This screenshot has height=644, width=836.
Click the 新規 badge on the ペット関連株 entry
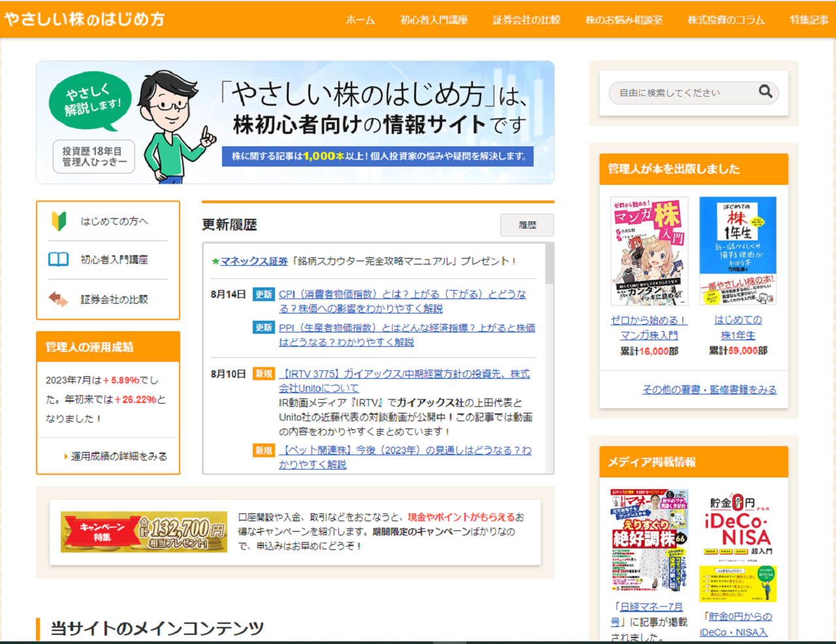[x=263, y=449]
